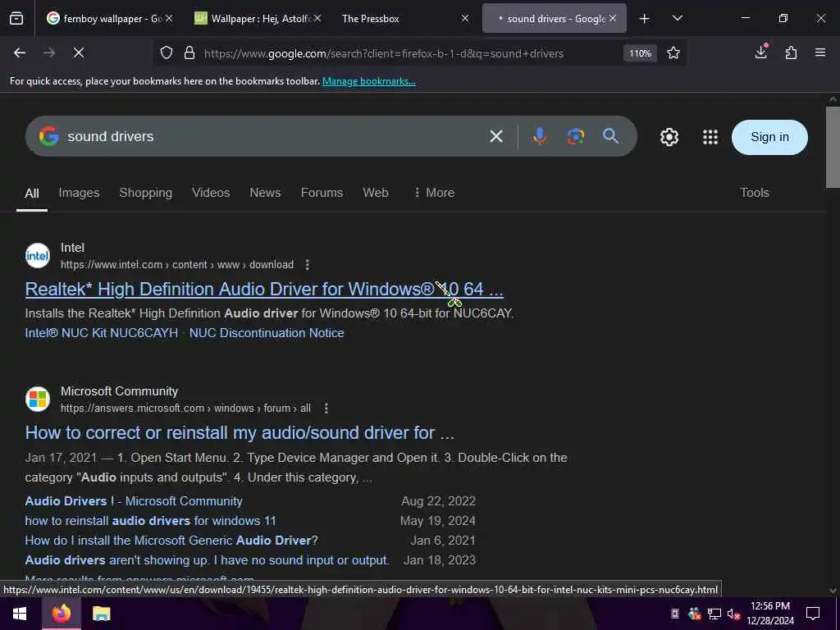Close the sound drivers Google tab
The width and height of the screenshot is (840, 630).
click(x=613, y=19)
